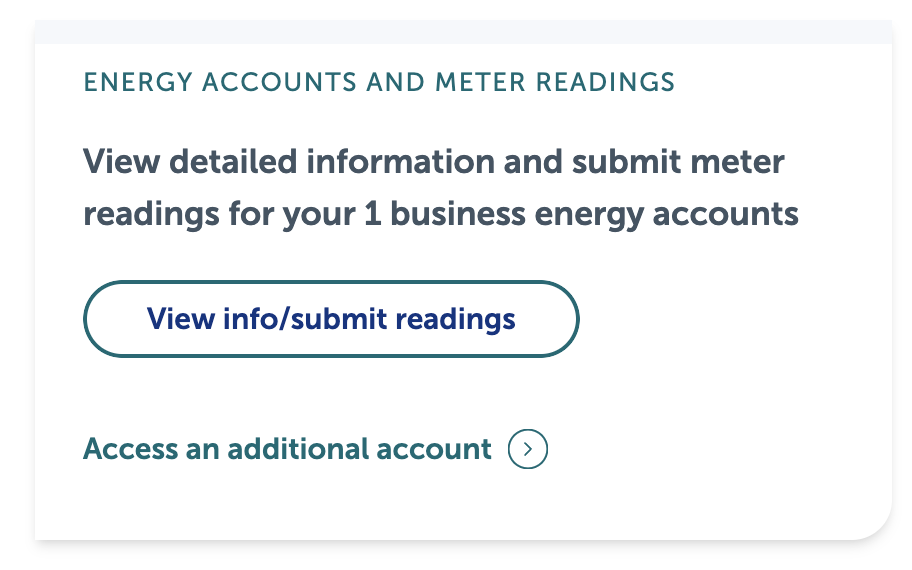This screenshot has height=570, width=912.
Task: Open the Access an additional account link
Action: pos(288,449)
